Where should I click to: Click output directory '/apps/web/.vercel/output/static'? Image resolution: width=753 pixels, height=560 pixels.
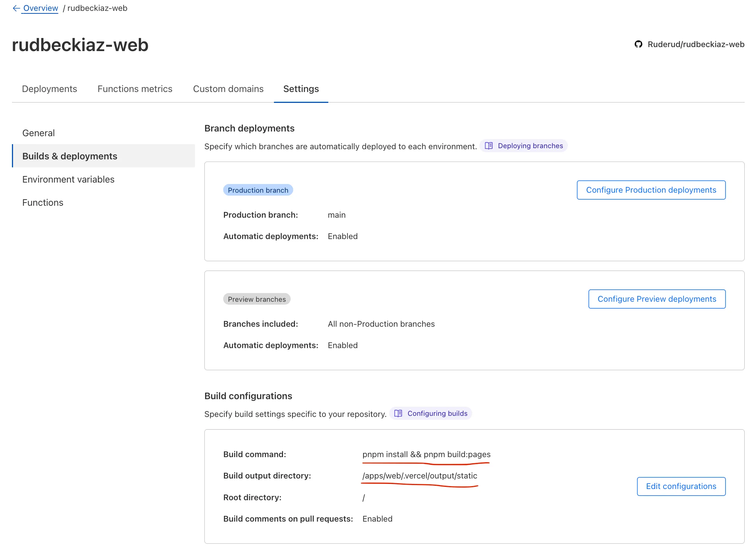coord(420,476)
